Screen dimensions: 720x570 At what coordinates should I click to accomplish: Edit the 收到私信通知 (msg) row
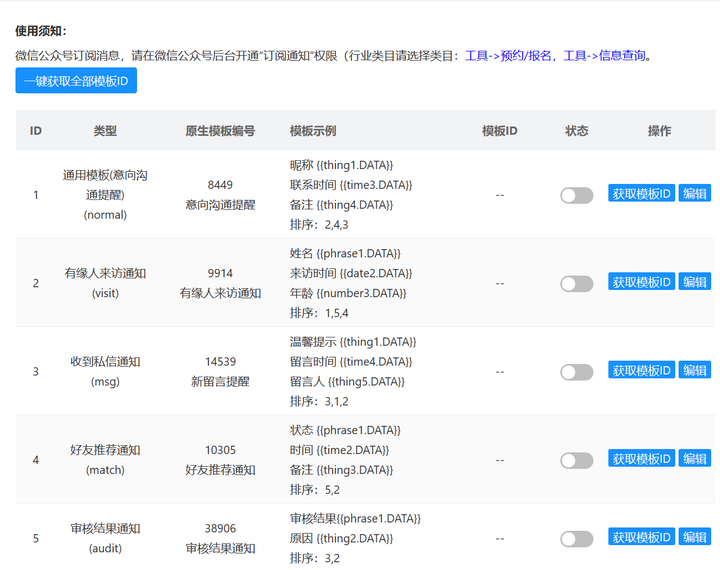point(695,370)
